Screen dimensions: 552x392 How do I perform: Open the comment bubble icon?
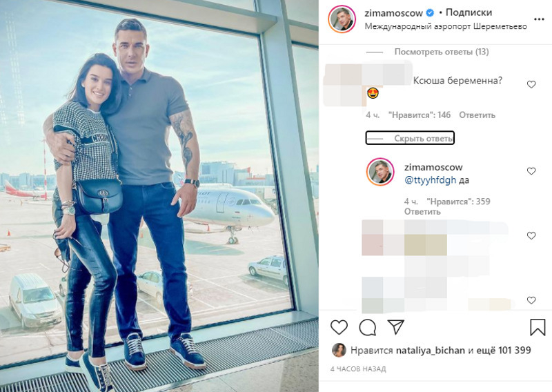368,328
